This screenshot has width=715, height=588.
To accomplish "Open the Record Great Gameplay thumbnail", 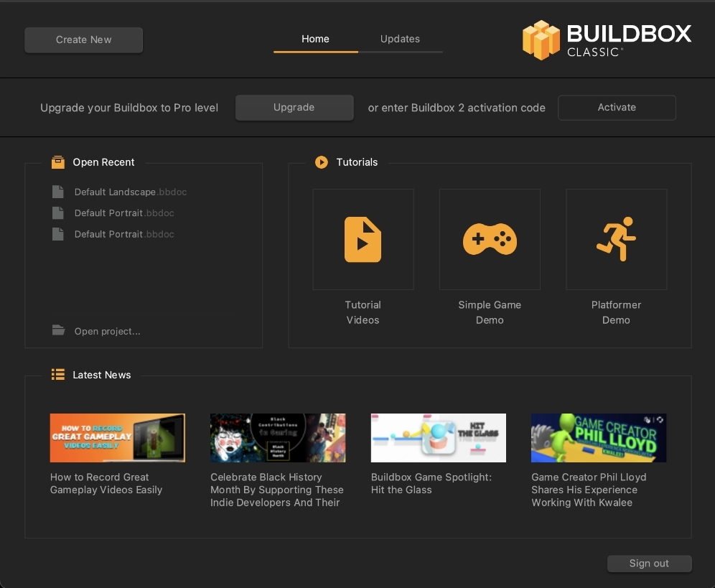I will (118, 438).
